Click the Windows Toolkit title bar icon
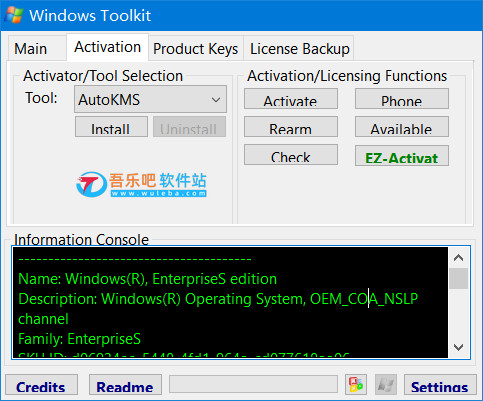The image size is (483, 401). (14, 15)
